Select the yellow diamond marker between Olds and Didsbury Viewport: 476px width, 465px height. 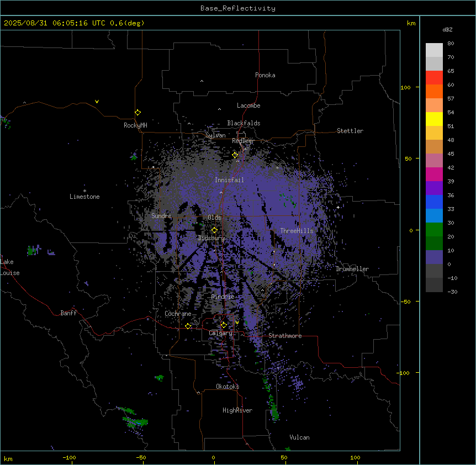coord(214,230)
